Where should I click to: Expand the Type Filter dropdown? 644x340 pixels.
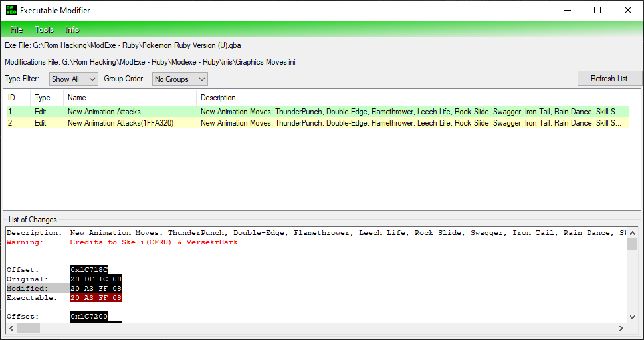(x=74, y=79)
